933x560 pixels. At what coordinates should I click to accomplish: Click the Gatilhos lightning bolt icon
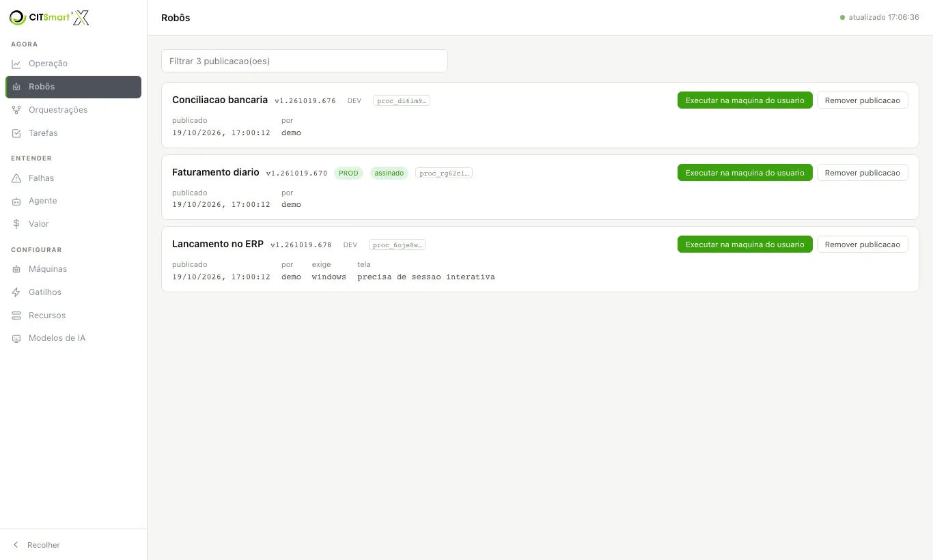pyautogui.click(x=16, y=292)
